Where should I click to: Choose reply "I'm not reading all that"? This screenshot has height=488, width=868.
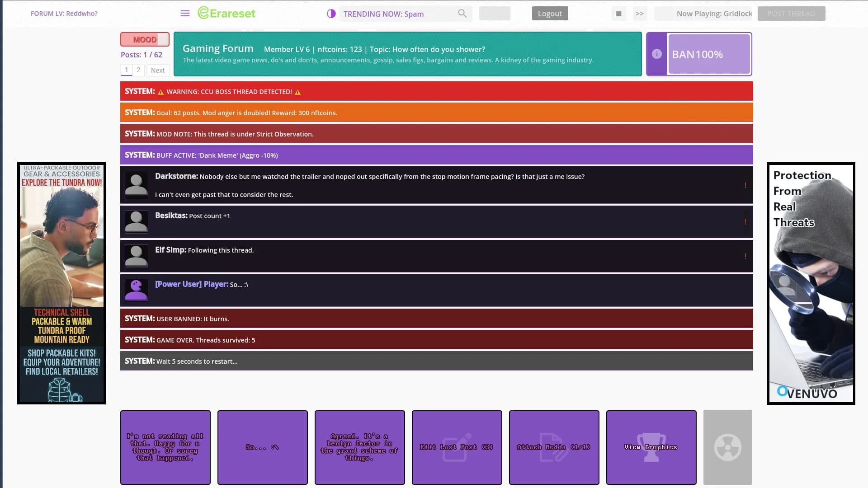tap(165, 447)
